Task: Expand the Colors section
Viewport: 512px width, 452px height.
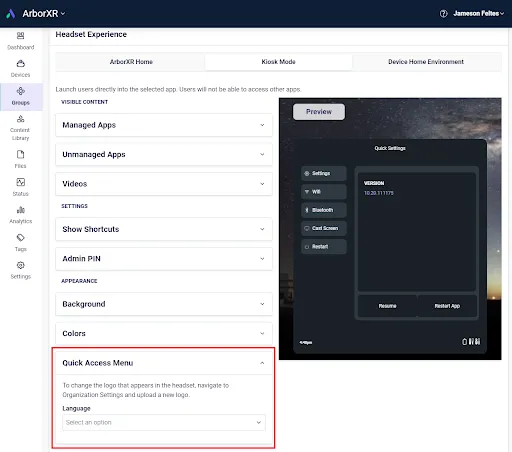Action: [x=164, y=333]
